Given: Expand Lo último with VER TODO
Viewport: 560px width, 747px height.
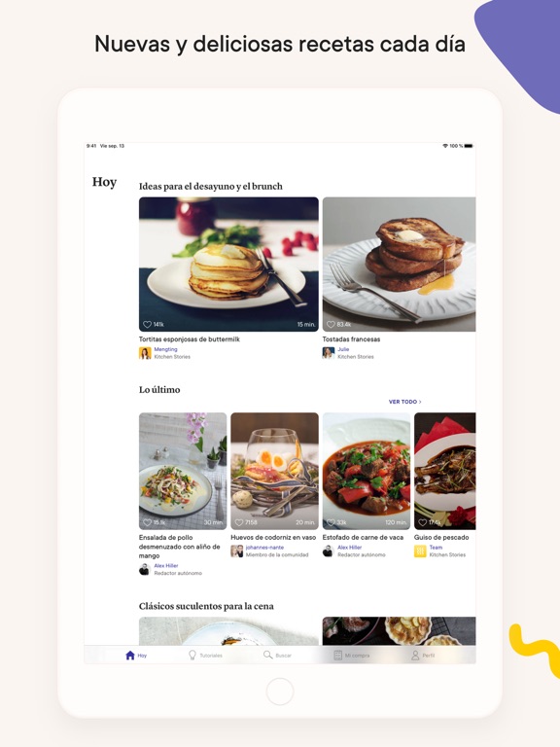Looking at the screenshot, I should (404, 402).
